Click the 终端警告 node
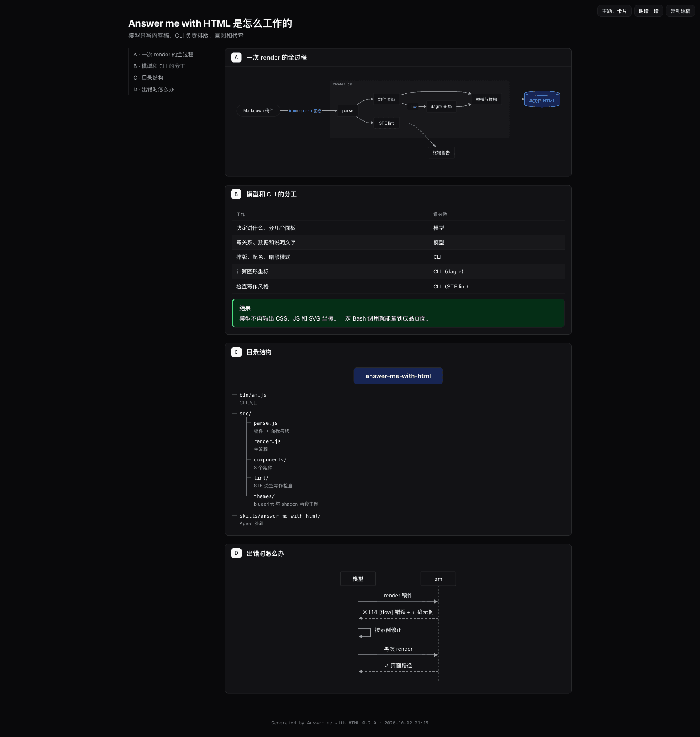The width and height of the screenshot is (700, 737). 441,153
